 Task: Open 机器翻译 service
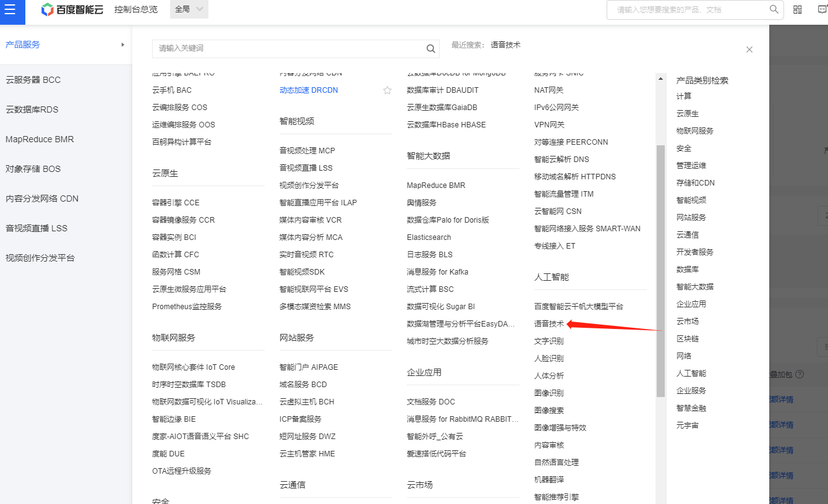pyautogui.click(x=549, y=480)
